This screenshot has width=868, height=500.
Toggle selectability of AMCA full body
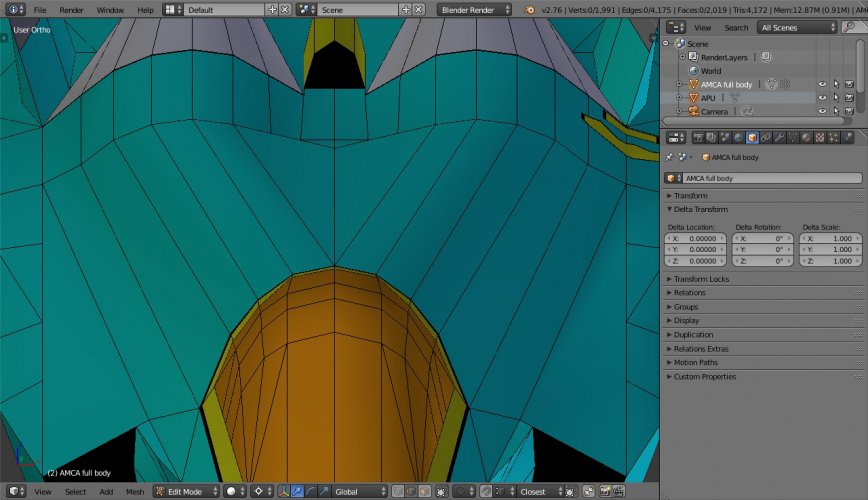[x=836, y=84]
